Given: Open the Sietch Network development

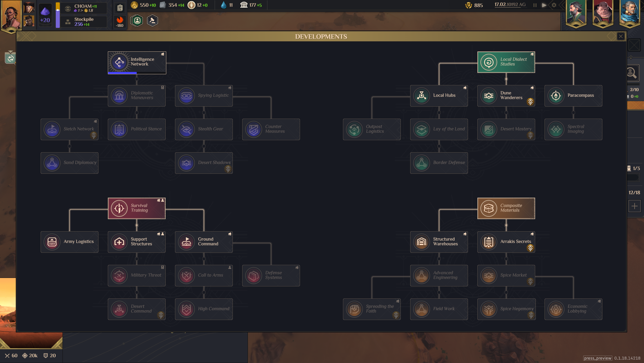Looking at the screenshot, I should coord(70,129).
